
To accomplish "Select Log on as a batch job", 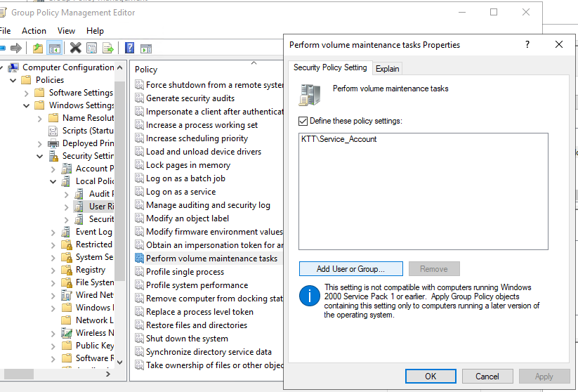I will pyautogui.click(x=185, y=178).
